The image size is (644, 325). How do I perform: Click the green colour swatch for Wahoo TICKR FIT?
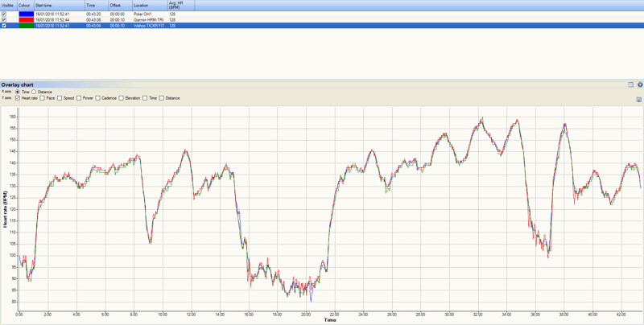point(27,26)
